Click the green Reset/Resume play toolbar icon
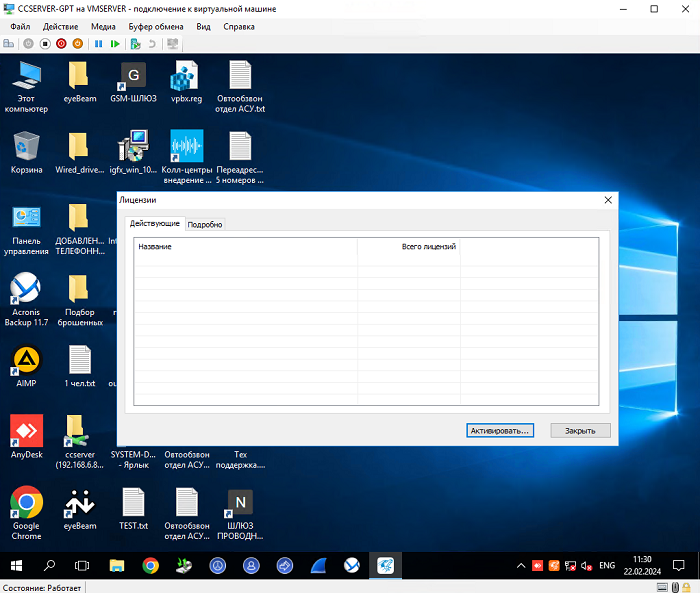Viewport: 700px width, 593px height. (x=115, y=44)
